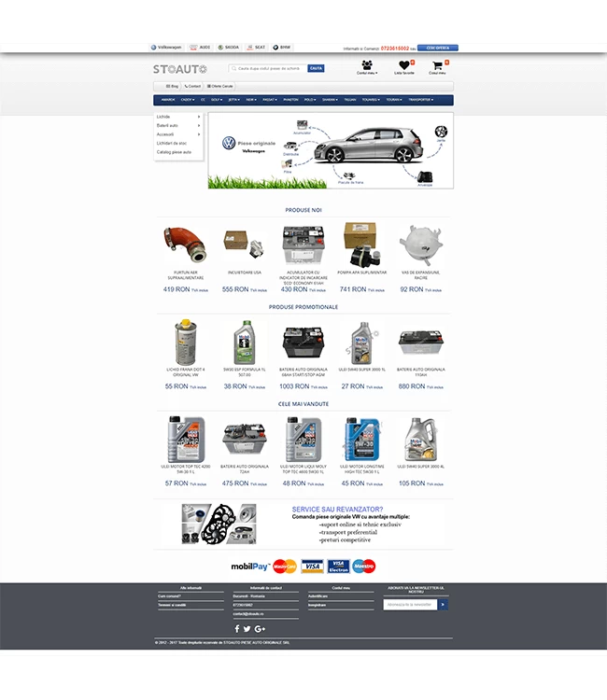This screenshot has width=607, height=700.
Task: Click the Twitter icon in footer
Action: click(247, 628)
